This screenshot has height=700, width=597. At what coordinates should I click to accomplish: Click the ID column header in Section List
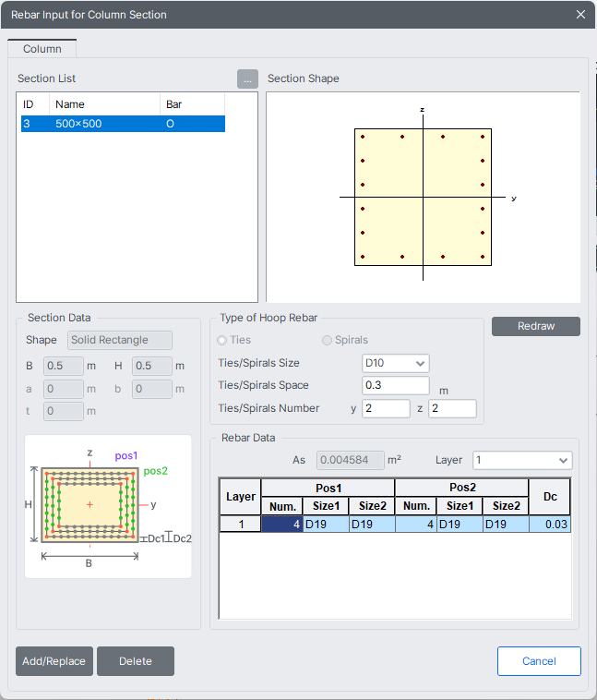click(x=35, y=104)
